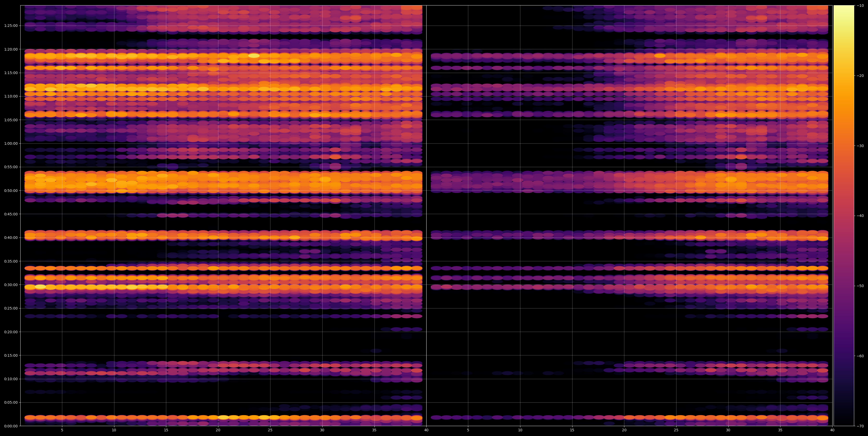This screenshot has height=436, width=868.
Task: Click x-axis label 40 beside the colorbar
Action: point(832,430)
